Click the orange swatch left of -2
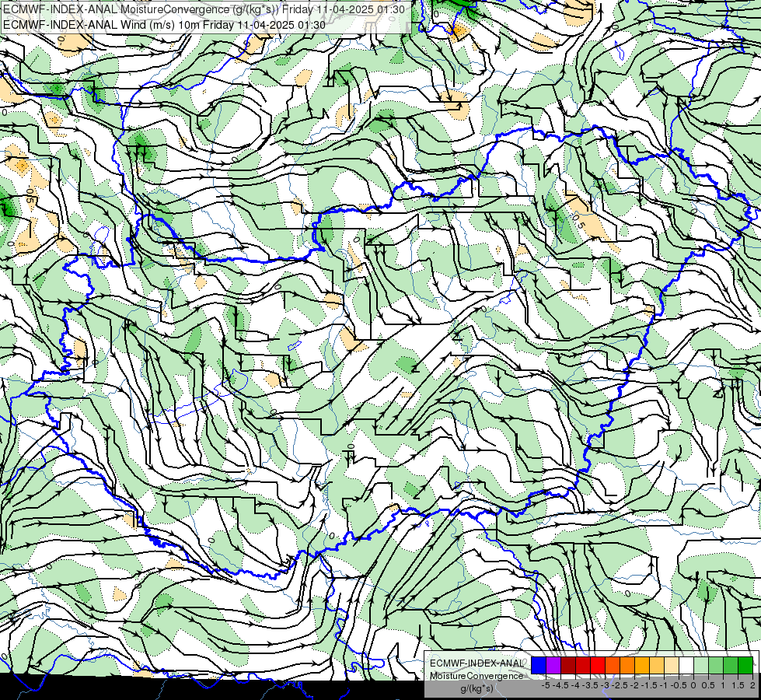 pos(627,665)
